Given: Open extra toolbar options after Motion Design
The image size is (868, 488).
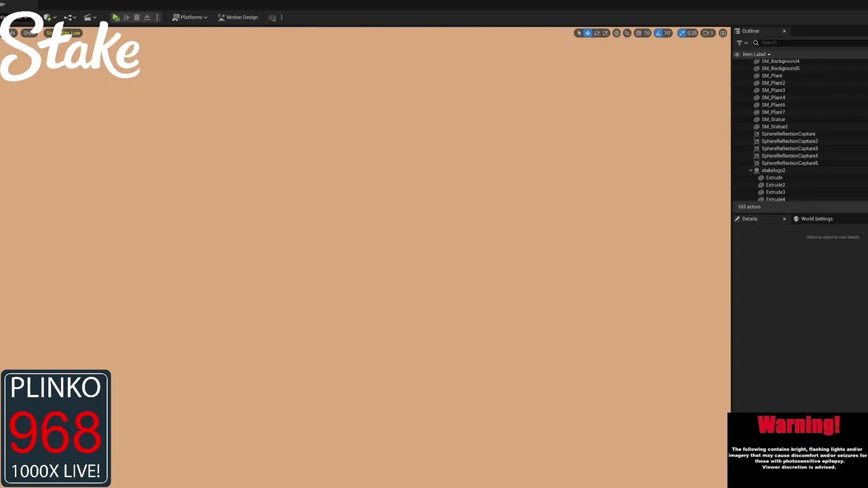Looking at the screenshot, I should [281, 18].
